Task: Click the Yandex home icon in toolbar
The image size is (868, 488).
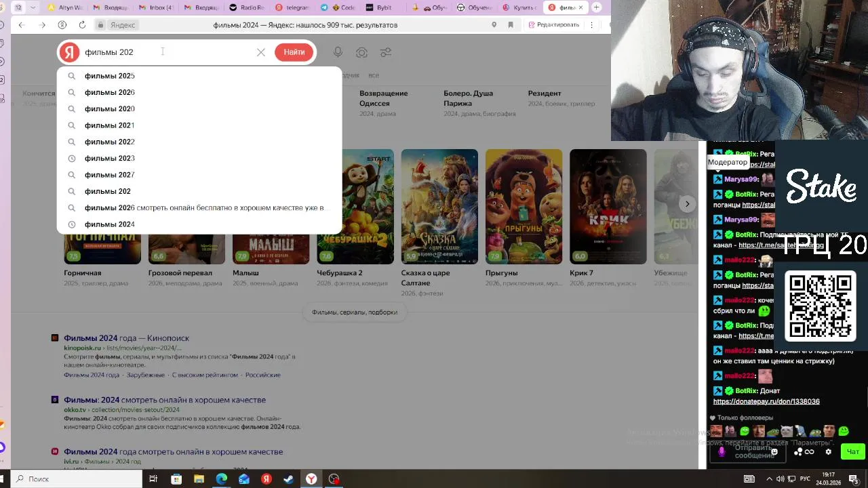Action: pyautogui.click(x=62, y=25)
